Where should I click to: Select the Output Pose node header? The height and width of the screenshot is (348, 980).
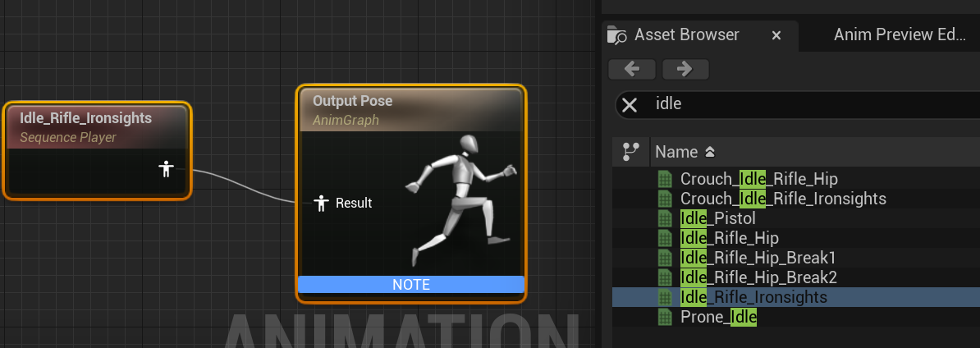(410, 109)
